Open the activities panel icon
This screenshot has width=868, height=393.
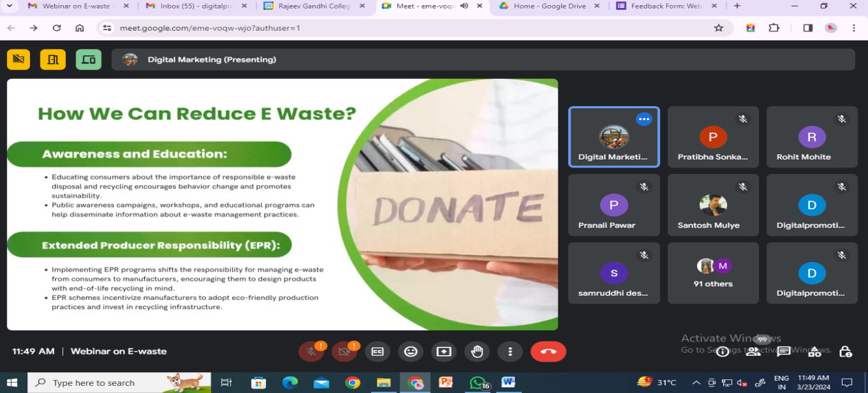815,352
